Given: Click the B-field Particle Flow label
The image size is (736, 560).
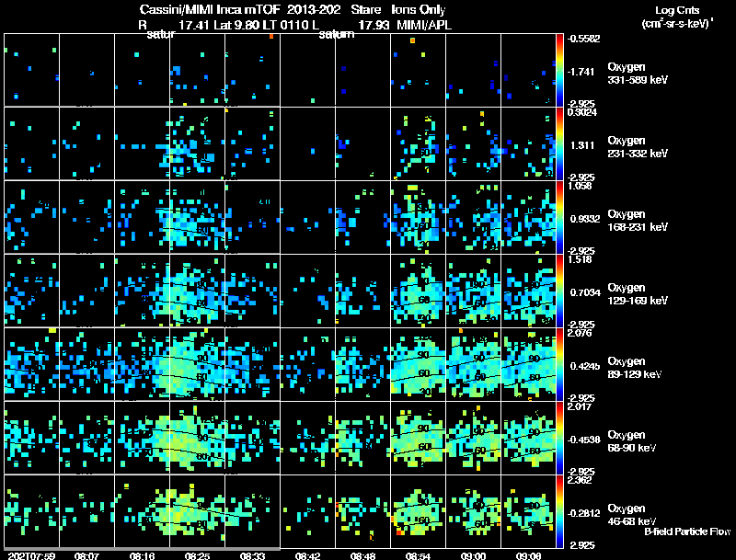Looking at the screenshot, I should (x=687, y=531).
